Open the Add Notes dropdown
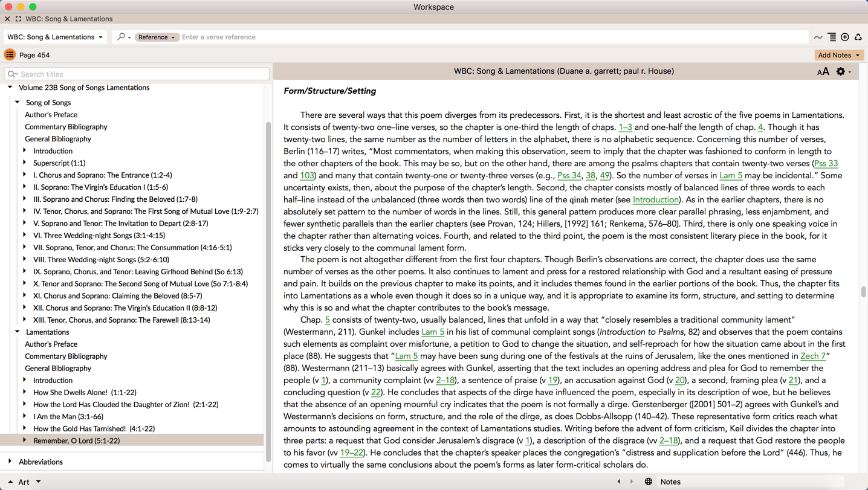868x490 pixels. (838, 55)
